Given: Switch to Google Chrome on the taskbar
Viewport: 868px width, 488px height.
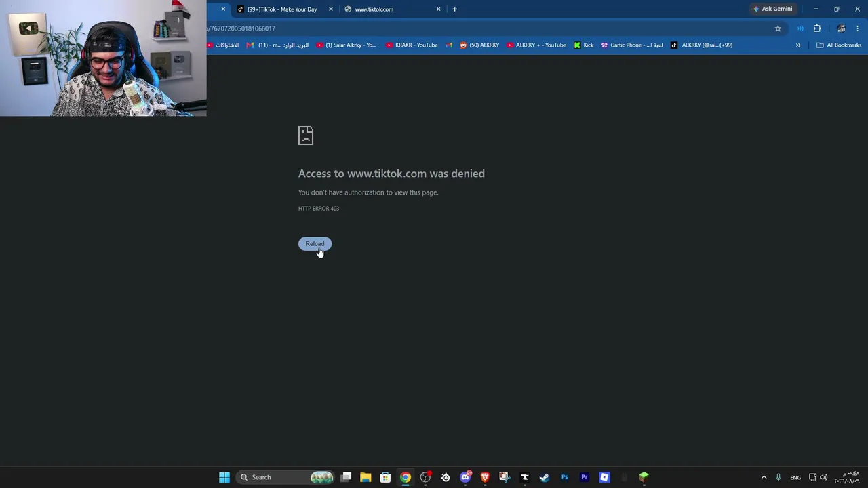Looking at the screenshot, I should 405,477.
